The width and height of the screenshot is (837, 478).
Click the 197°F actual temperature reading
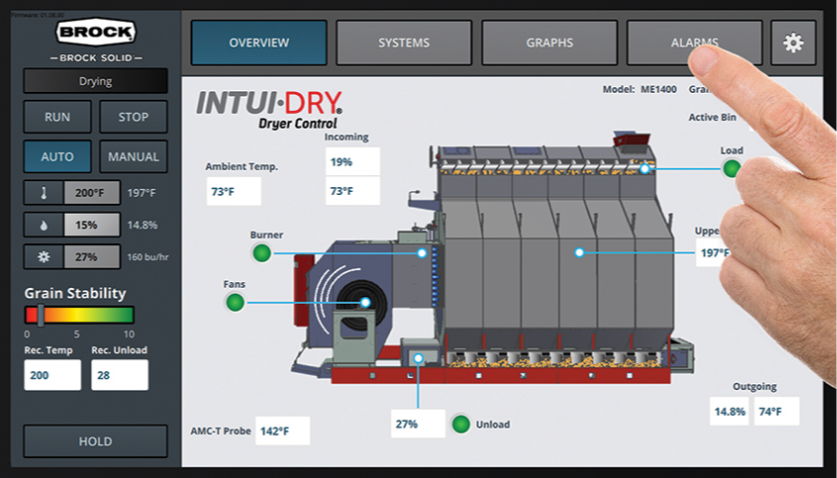point(141,193)
